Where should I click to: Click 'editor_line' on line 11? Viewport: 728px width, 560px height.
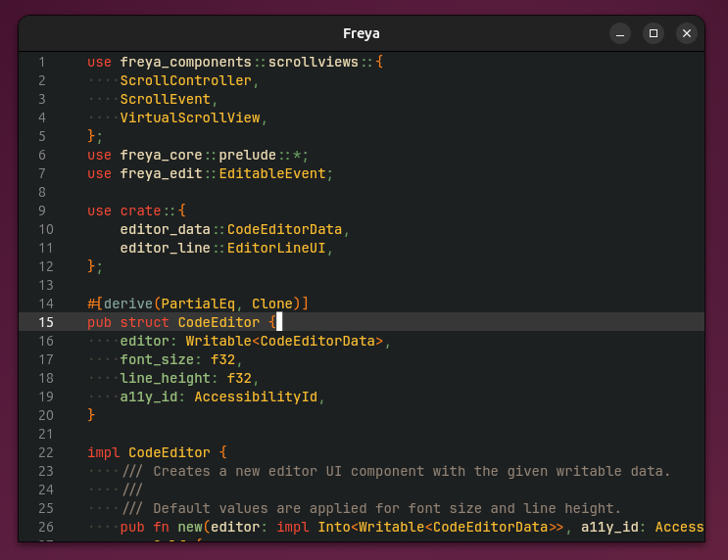[x=166, y=248]
